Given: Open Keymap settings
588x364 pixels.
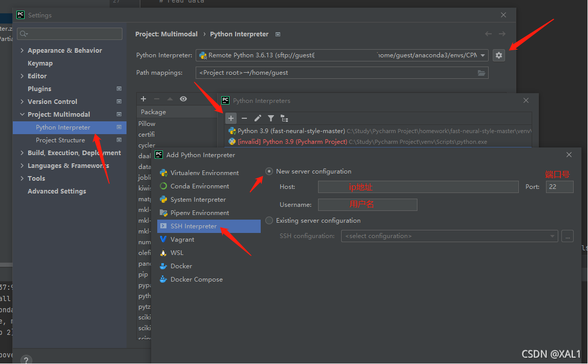Looking at the screenshot, I should (40, 63).
